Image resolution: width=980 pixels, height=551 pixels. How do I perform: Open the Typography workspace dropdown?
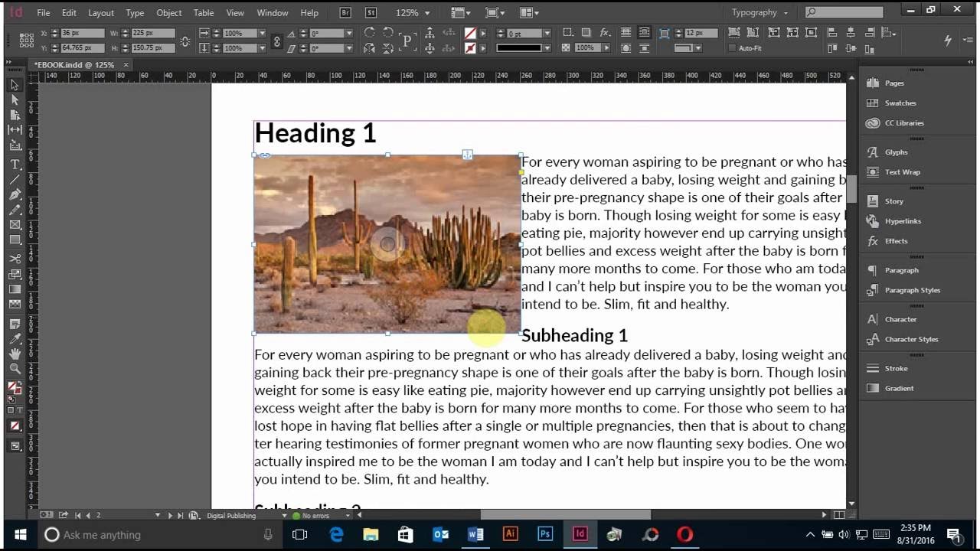757,12
